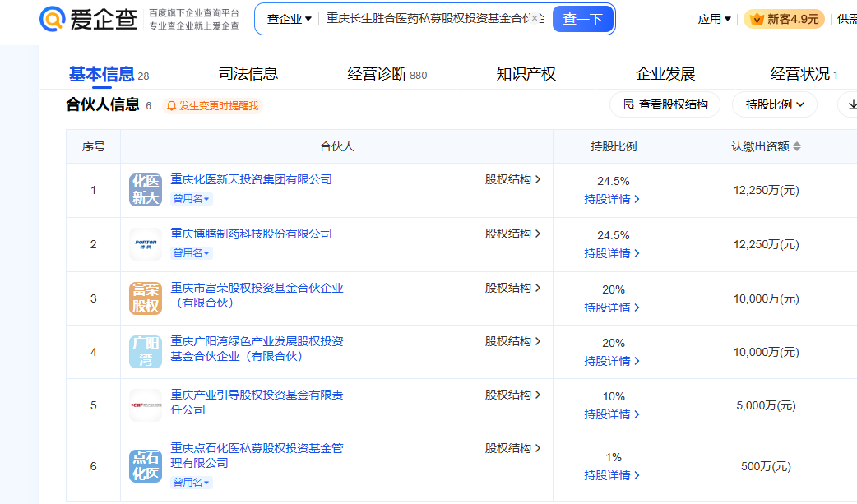The width and height of the screenshot is (857, 504).
Task: Open 持股详情 in row 1
Action: coord(612,199)
